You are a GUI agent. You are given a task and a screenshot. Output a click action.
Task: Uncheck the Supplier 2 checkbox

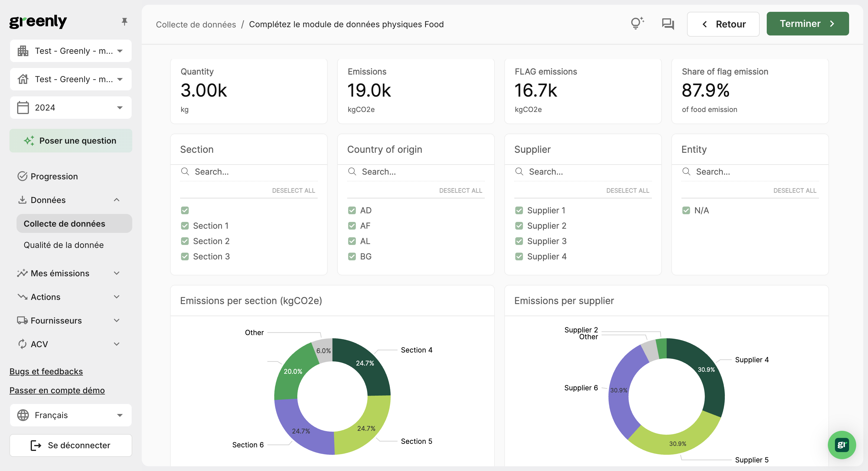(519, 225)
